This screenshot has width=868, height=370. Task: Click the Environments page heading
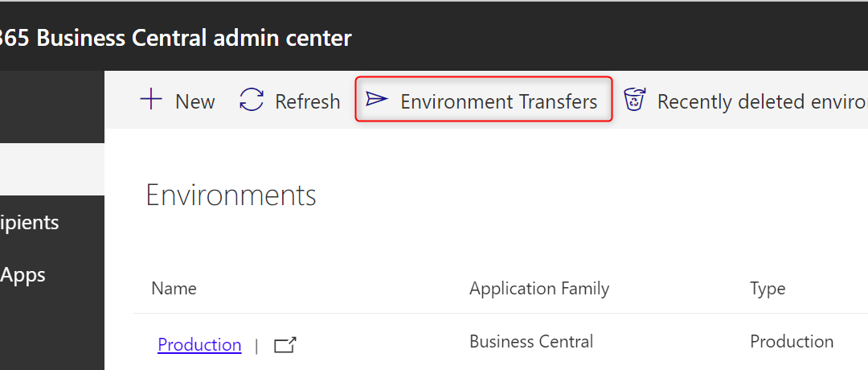pos(231,195)
